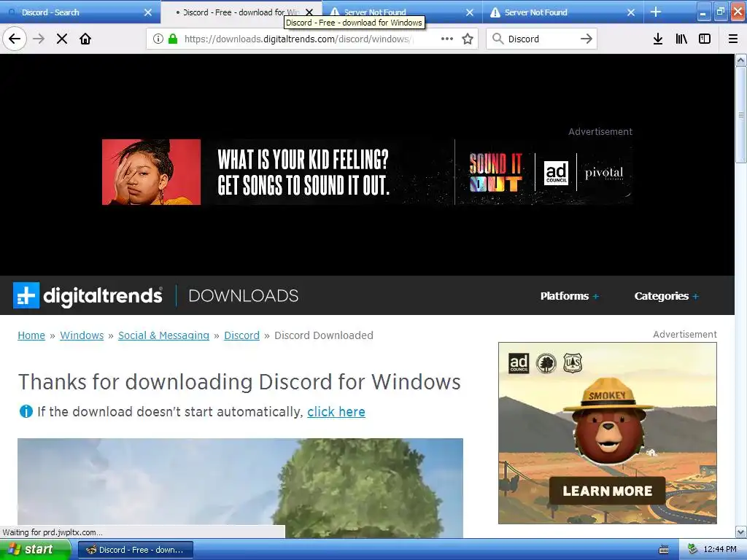The image size is (747, 560).
Task: Open a new tab with the plus button
Action: click(656, 12)
